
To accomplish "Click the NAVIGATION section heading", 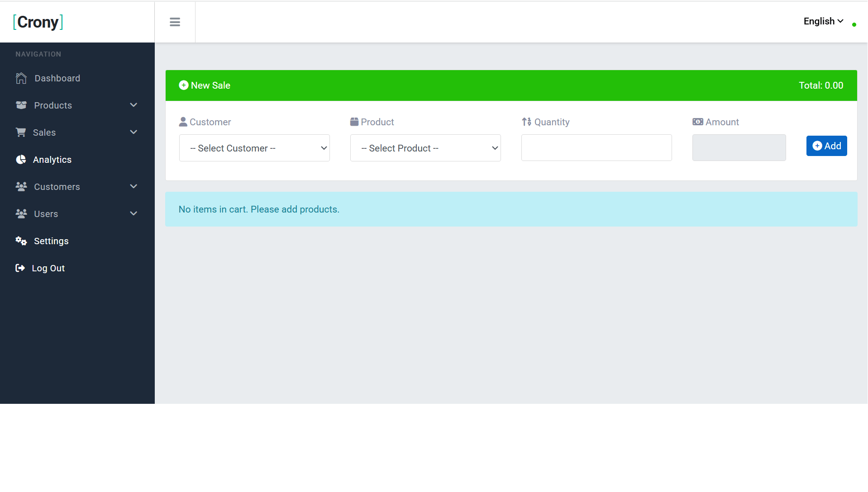I will [x=38, y=54].
